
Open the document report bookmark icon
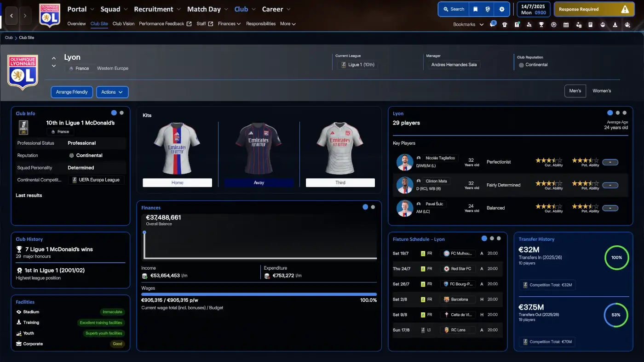(591, 25)
